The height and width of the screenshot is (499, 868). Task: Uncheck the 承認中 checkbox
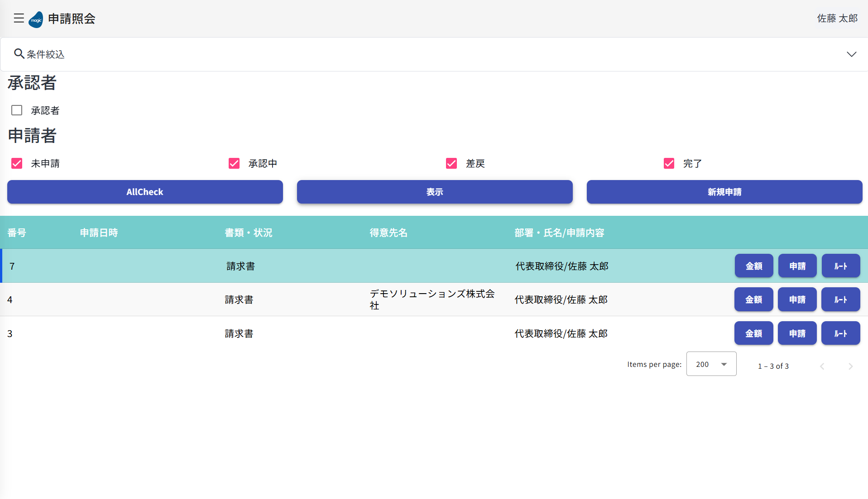(x=234, y=163)
